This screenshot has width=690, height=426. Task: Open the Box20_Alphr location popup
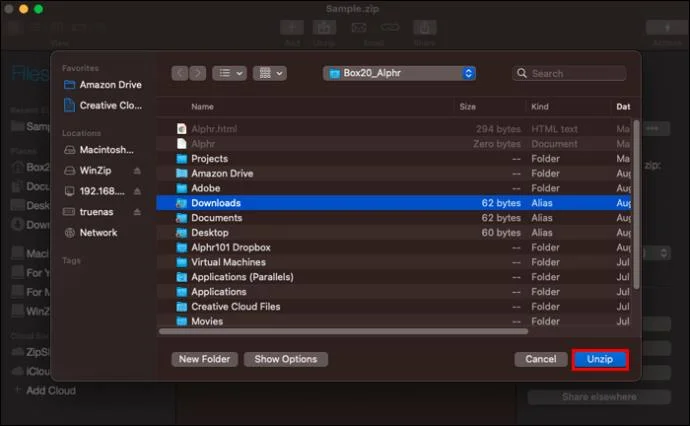(x=400, y=73)
